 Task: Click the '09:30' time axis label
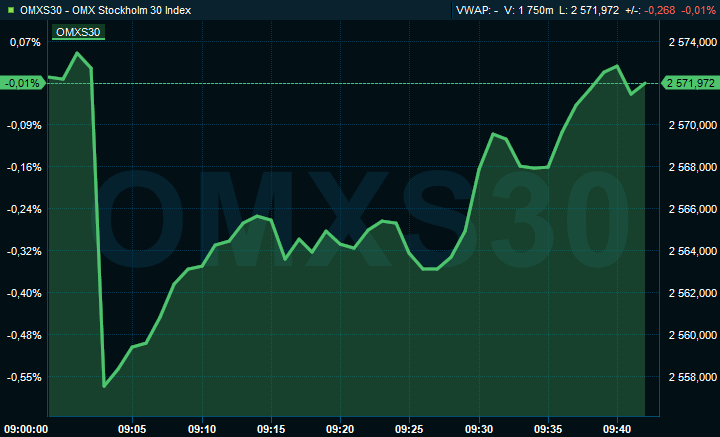point(479,429)
